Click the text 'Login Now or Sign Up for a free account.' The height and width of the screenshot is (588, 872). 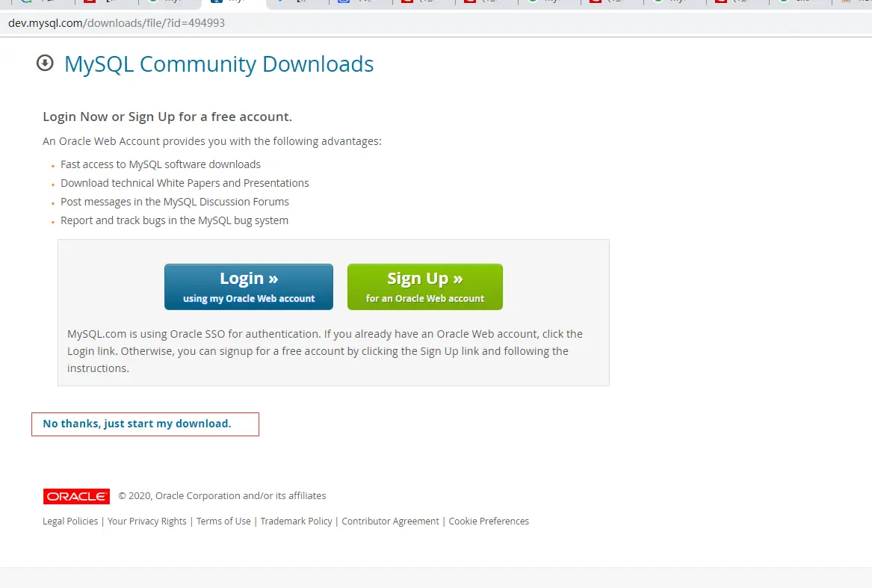click(167, 117)
